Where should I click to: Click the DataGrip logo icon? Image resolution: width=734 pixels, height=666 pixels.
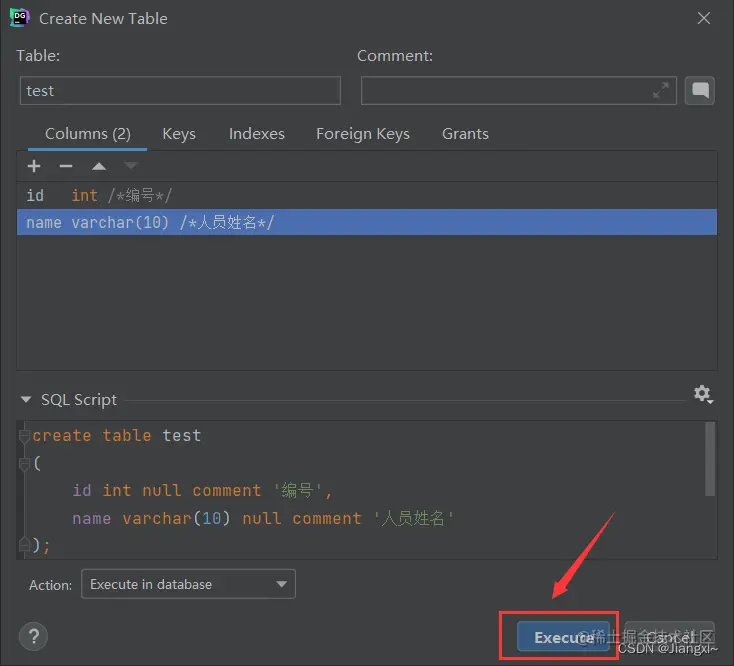[x=20, y=18]
